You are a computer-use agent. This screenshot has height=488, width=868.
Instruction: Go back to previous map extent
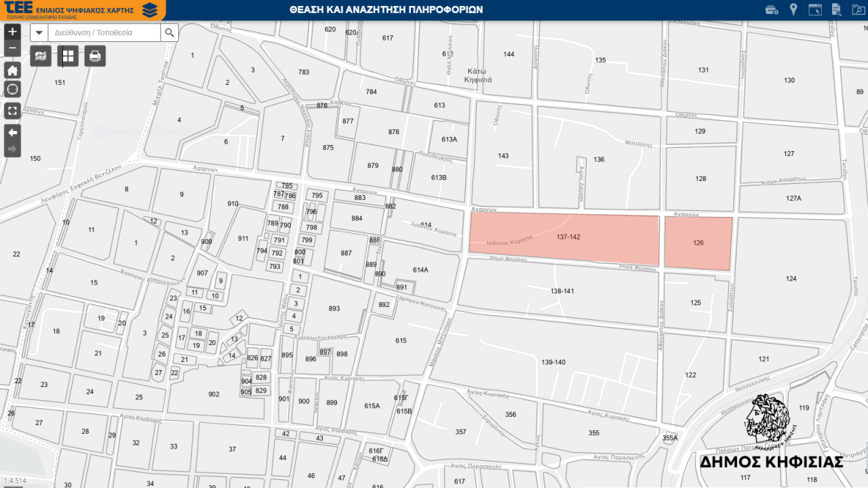pyautogui.click(x=12, y=133)
